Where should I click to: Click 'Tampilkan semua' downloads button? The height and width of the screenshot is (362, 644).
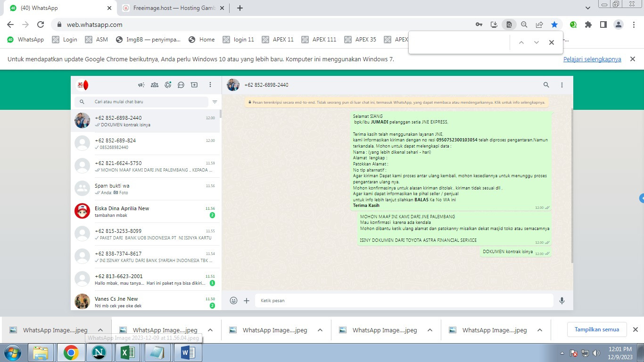coord(596,329)
